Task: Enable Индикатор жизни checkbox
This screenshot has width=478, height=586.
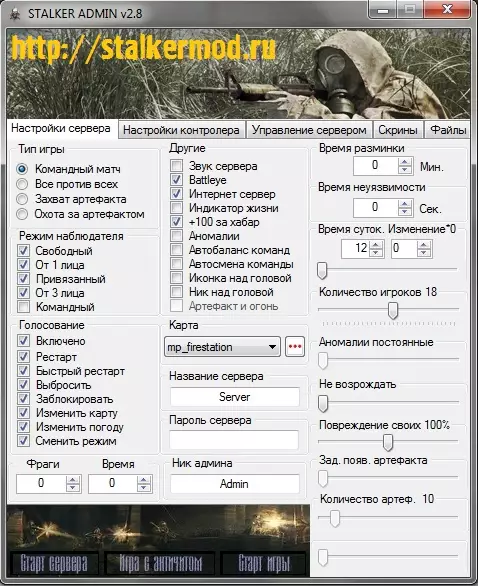Action: [x=176, y=208]
